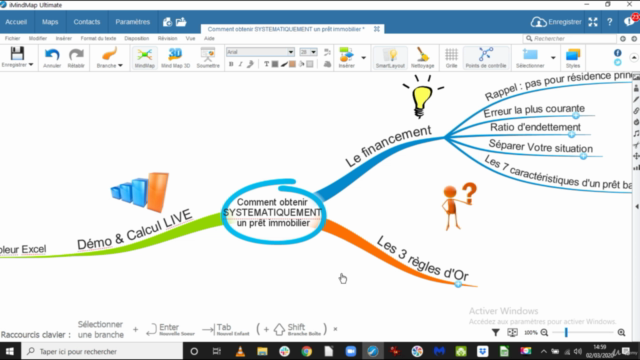
Task: Open the Styles panel
Action: click(573, 58)
